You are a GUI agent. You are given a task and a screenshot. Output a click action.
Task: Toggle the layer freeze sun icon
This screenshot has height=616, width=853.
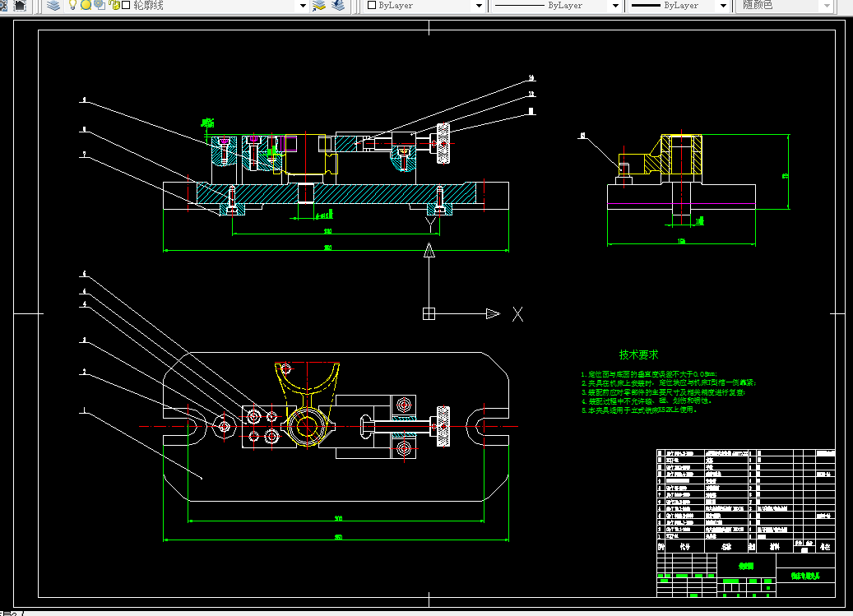pos(86,5)
